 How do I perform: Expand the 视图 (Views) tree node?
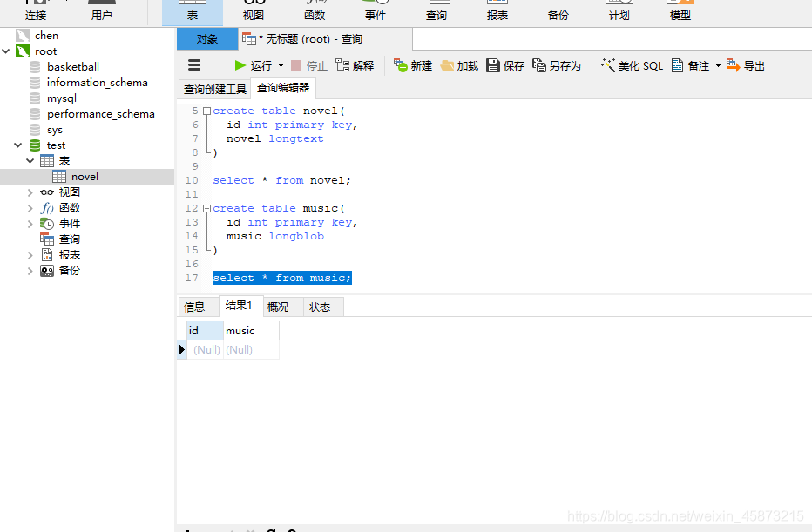point(30,192)
